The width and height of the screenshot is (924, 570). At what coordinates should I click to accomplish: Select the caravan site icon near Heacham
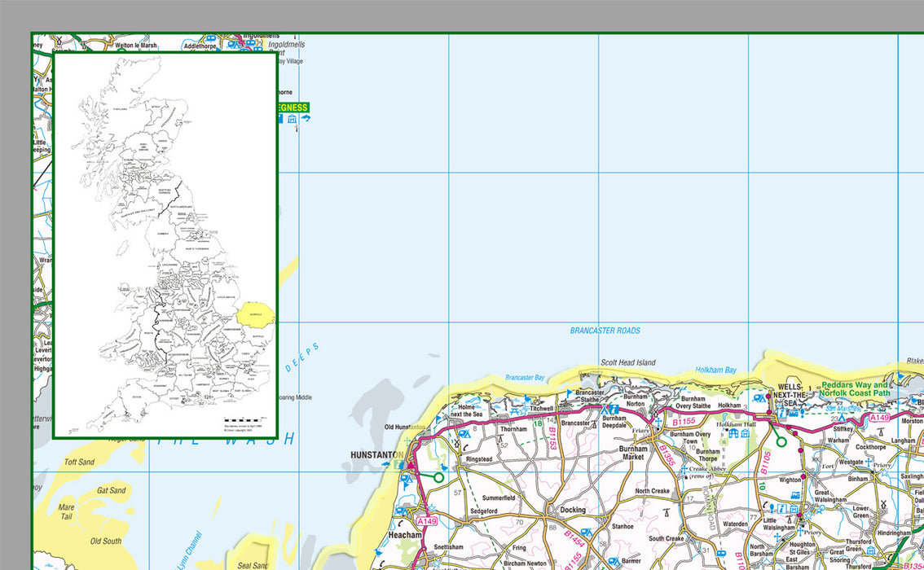coord(400,511)
